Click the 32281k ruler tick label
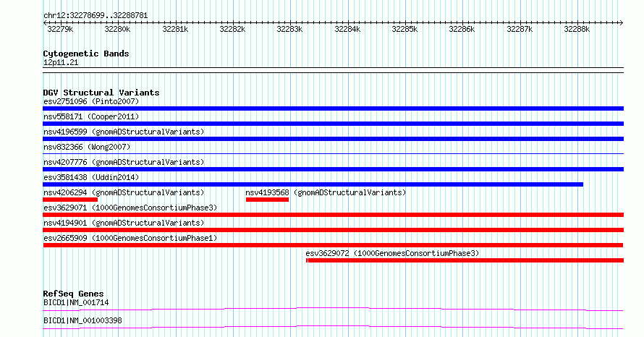Screen dimensions: 644x337 click(x=175, y=29)
